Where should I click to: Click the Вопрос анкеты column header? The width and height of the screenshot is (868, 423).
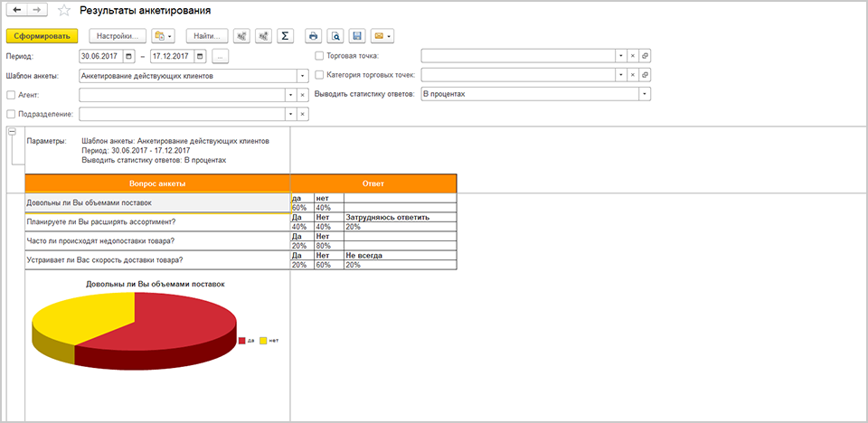tap(157, 183)
